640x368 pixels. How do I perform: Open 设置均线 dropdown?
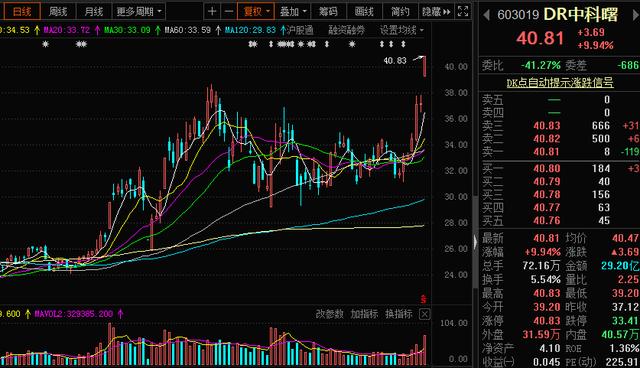402,30
